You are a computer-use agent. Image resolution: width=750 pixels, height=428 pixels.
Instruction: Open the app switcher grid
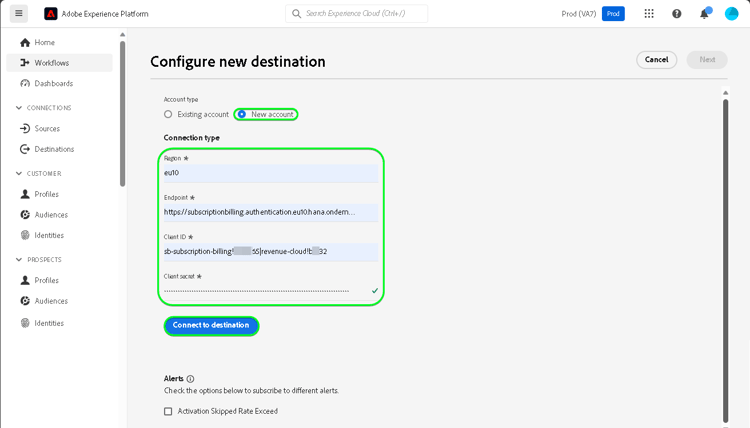coord(649,13)
